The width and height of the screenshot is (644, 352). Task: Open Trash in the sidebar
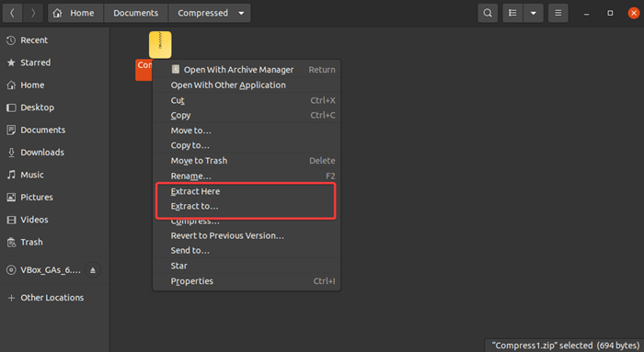tap(54, 242)
